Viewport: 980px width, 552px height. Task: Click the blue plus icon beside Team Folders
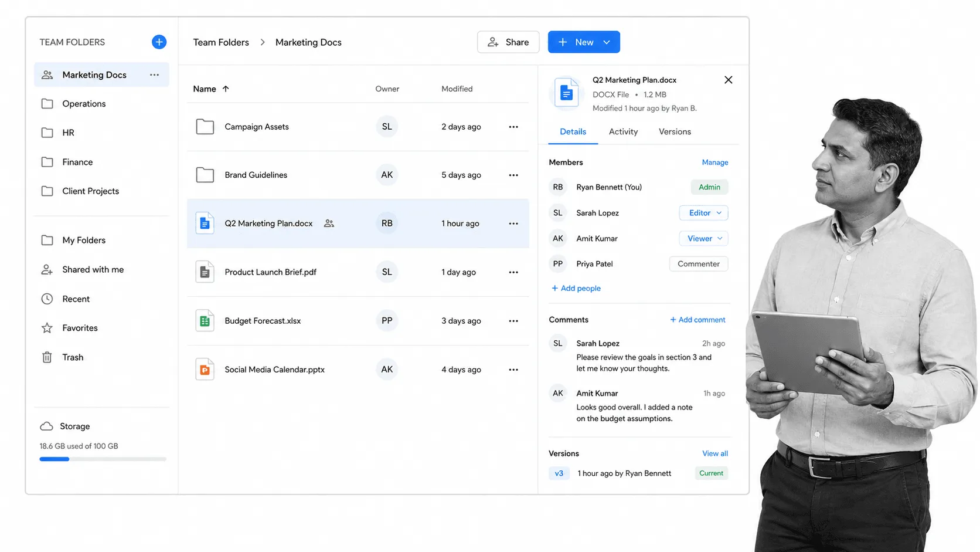[x=159, y=42]
